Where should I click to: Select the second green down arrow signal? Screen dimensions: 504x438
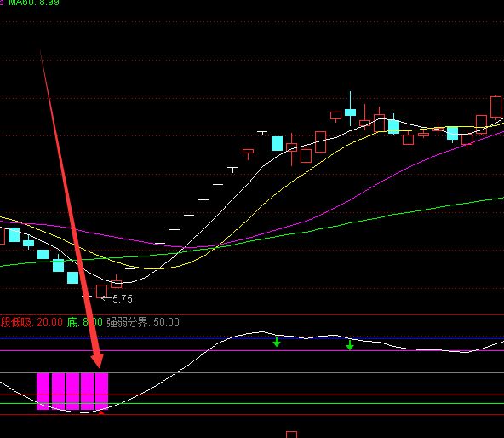350,345
